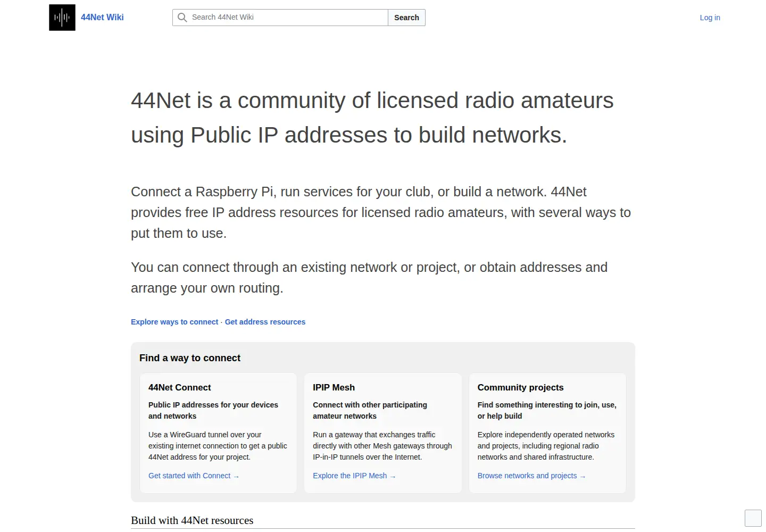Screen dimensions: 766x532
Task: Click the 'Run a gateway that exchanges traffic' description
Action: [382, 446]
